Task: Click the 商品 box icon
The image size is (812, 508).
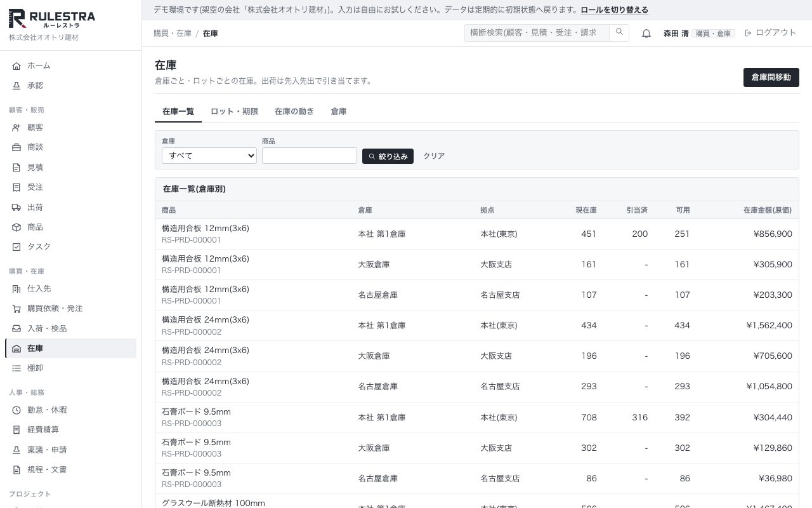Action: pos(16,227)
